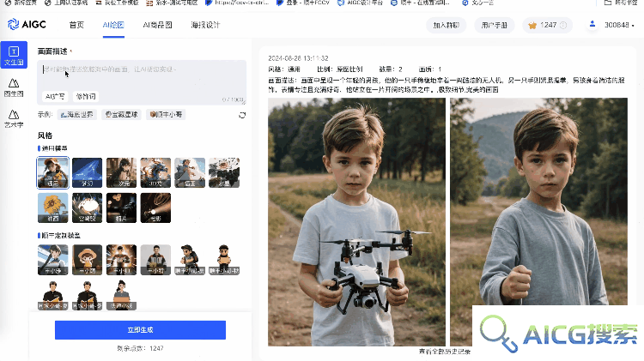644x361 pixels.
Task: Select the sunflower painting style thumbnail
Action: [53, 208]
